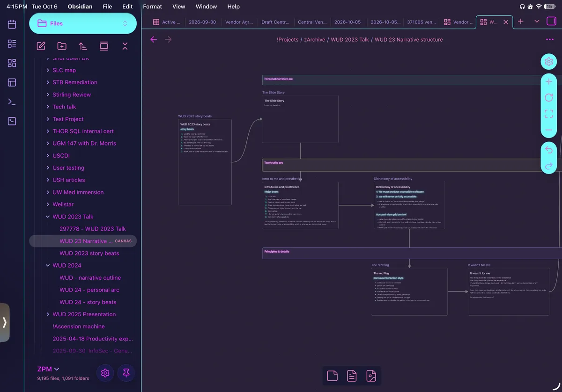
Task: Select the Dichotomy of accessibility canvas card
Action: [409, 205]
